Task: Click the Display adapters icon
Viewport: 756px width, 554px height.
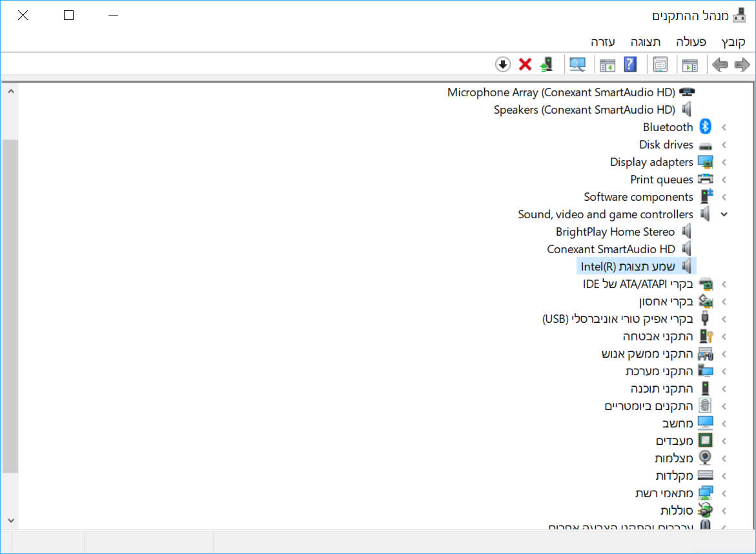Action: tap(706, 162)
